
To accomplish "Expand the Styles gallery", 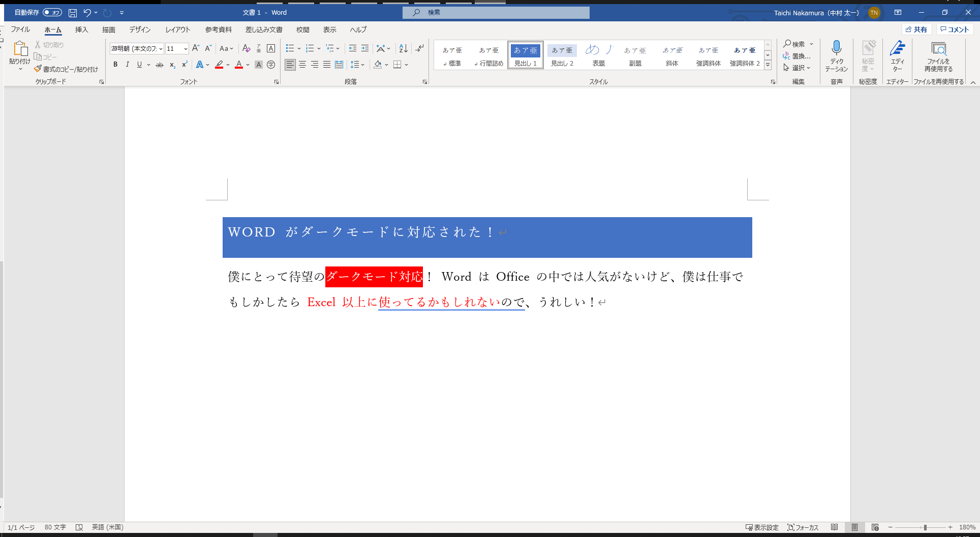I will coord(768,65).
